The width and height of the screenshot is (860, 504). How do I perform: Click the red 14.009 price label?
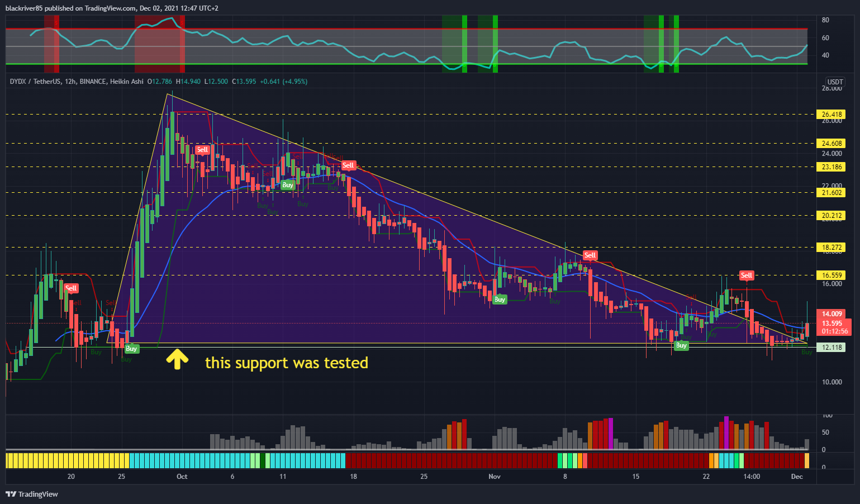(832, 314)
